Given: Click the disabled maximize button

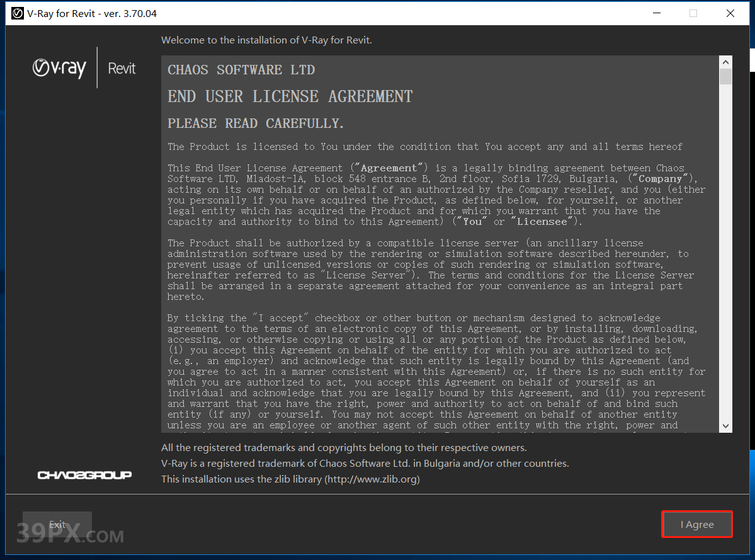Looking at the screenshot, I should (693, 13).
